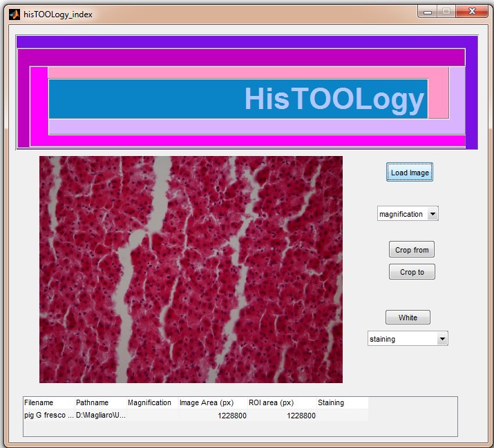Select the Filename column header
494x448 pixels.
[x=49, y=402]
